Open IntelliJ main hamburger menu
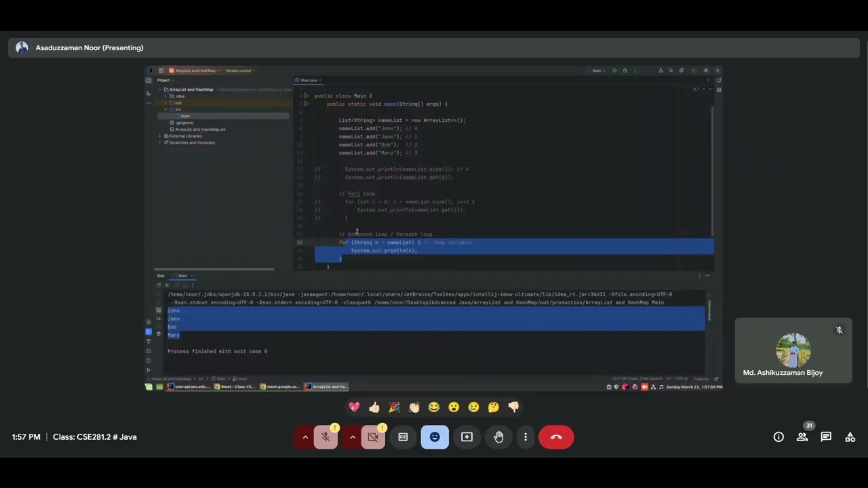The width and height of the screenshot is (868, 488). point(161,70)
